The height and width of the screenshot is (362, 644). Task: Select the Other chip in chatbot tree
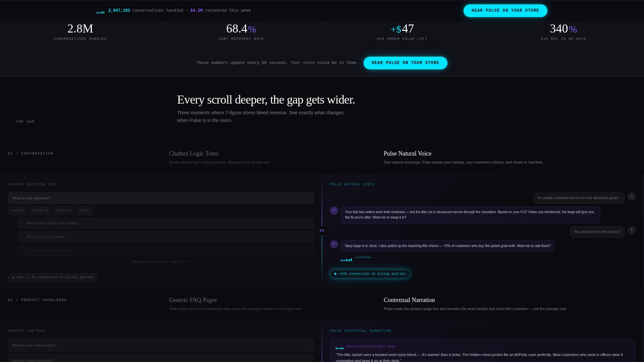click(x=85, y=210)
